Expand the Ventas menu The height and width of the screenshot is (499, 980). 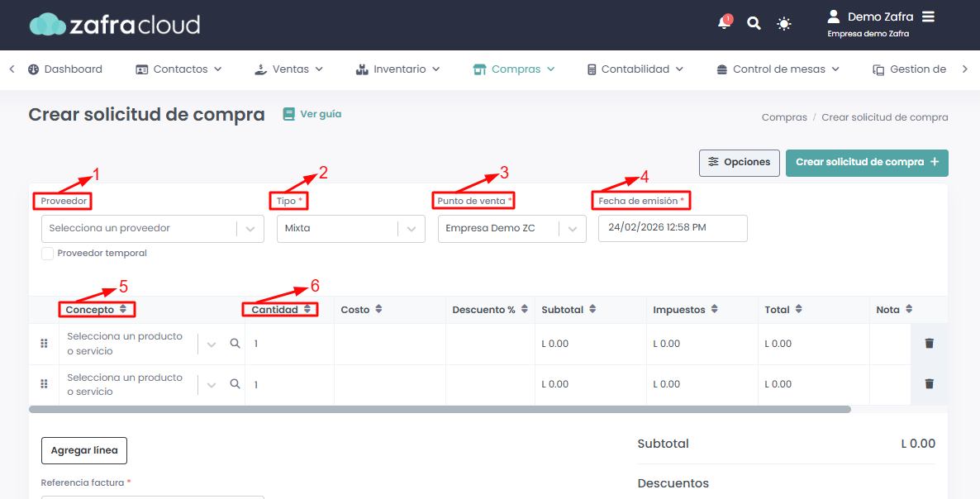[288, 69]
